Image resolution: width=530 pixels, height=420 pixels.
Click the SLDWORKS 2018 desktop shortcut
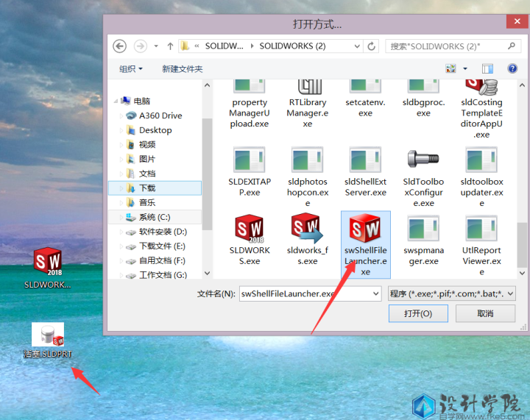click(48, 264)
